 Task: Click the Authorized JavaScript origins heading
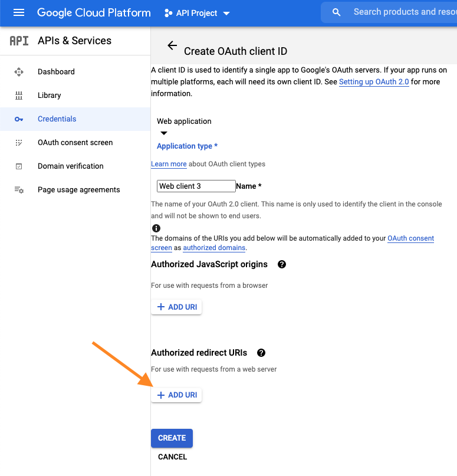coord(209,264)
